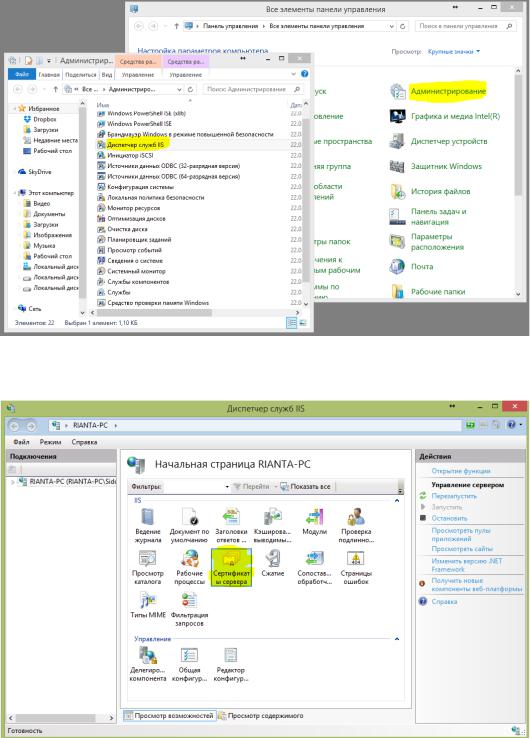Click Получить новые компоненты веб-платформы link

tap(477, 585)
